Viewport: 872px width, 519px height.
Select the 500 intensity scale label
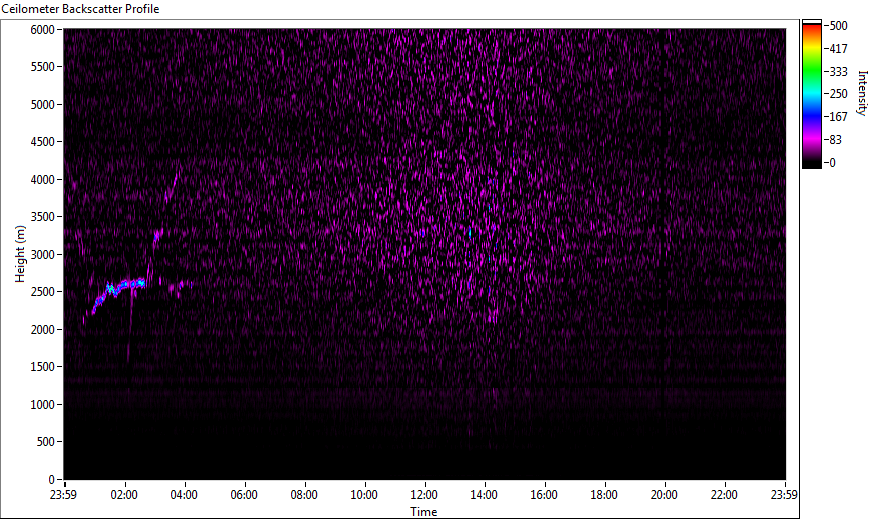(x=838, y=26)
